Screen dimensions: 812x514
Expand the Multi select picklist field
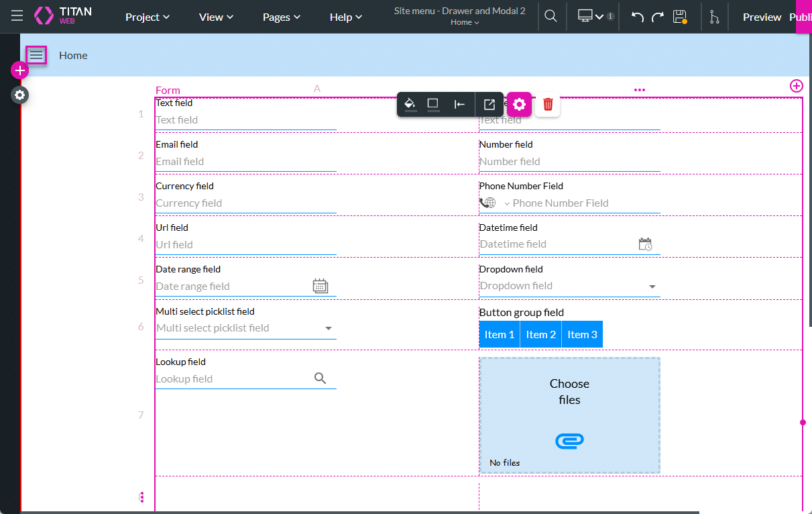point(328,328)
